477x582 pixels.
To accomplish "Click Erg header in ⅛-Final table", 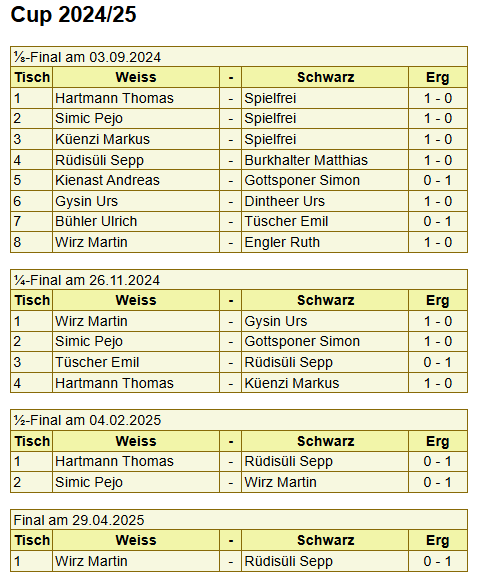I will [438, 78].
